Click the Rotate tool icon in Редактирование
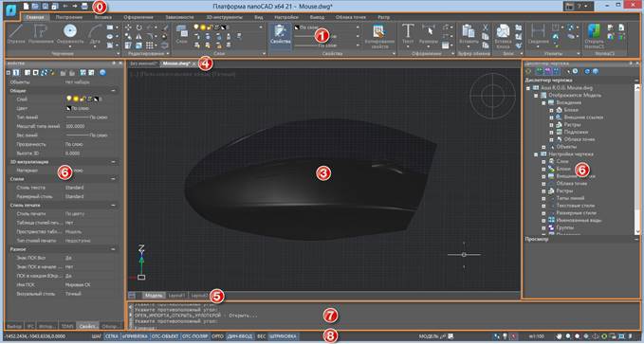644x344 pixels. 139,27
